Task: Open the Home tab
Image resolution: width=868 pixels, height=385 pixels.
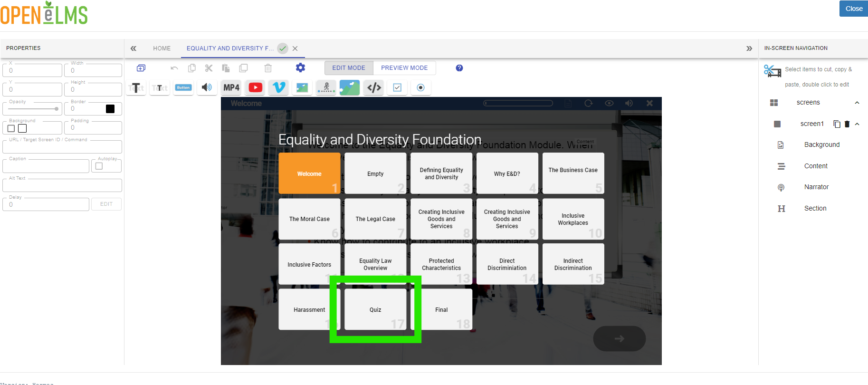Action: tap(162, 48)
